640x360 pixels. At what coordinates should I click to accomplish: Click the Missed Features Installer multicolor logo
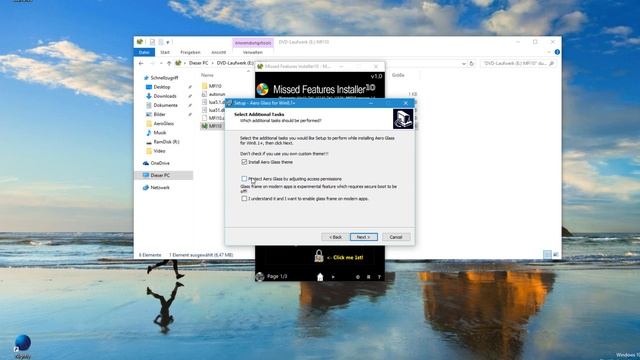point(262,89)
